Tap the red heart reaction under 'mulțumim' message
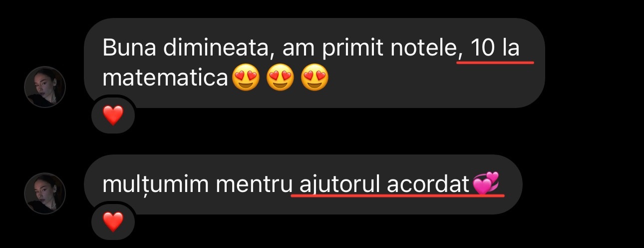 [x=113, y=222]
